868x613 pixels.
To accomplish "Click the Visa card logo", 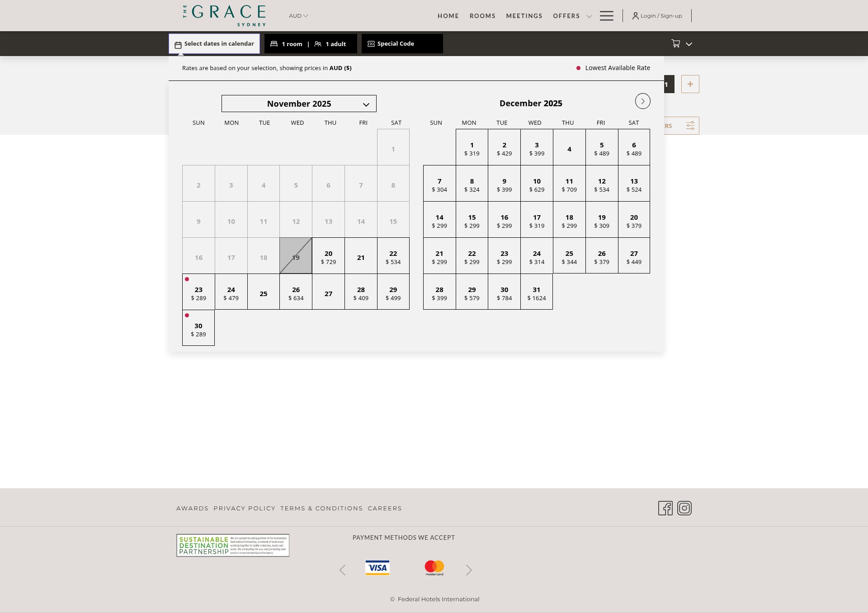I will coord(377,568).
